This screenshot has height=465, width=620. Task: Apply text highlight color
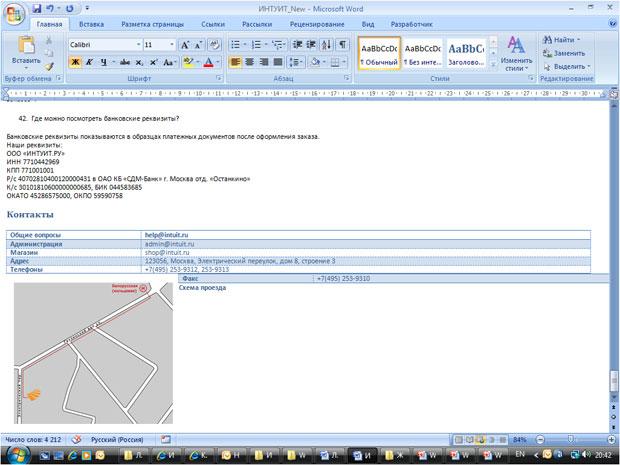(188, 62)
